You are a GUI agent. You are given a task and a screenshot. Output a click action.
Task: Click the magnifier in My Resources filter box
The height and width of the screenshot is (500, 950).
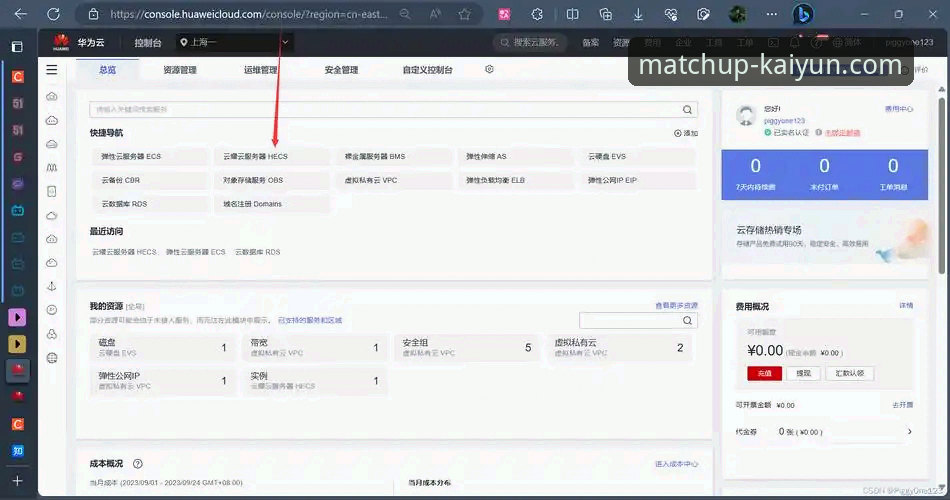[x=687, y=321]
